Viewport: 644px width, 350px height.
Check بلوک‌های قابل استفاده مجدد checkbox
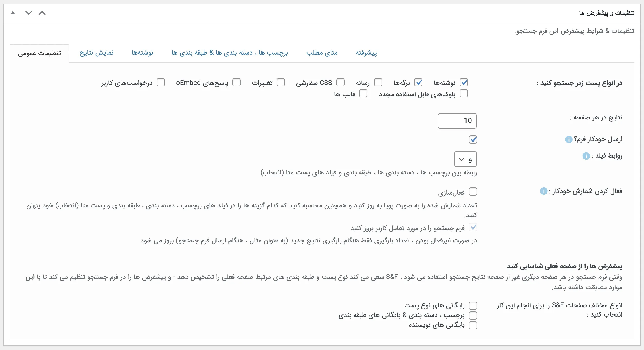pyautogui.click(x=464, y=93)
